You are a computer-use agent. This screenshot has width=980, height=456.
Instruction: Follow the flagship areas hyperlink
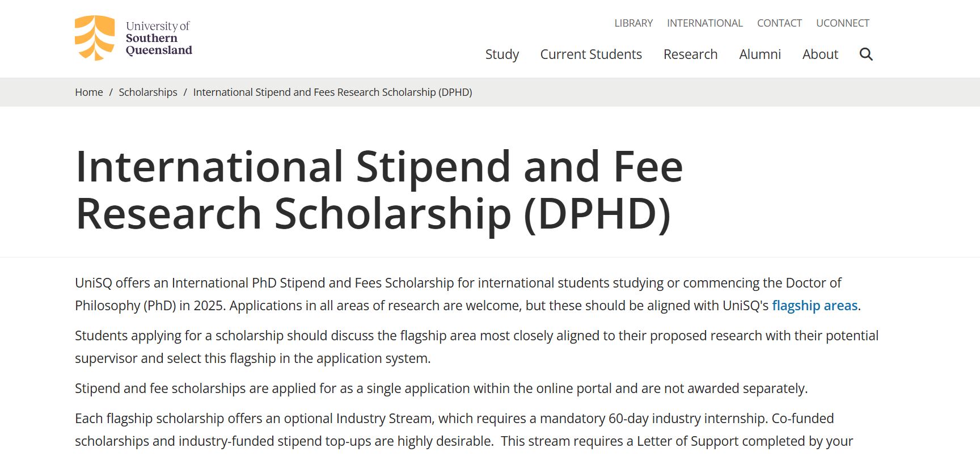814,306
